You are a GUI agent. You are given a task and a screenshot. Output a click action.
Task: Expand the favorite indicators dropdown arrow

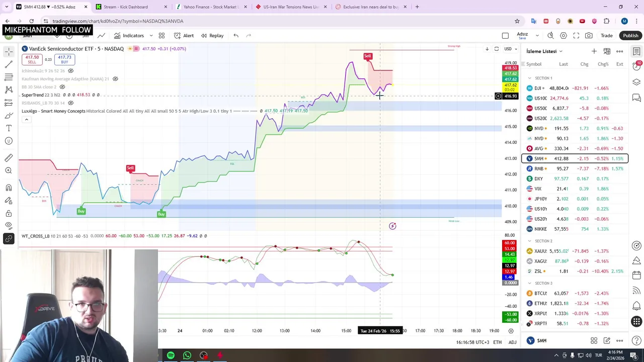point(151,36)
